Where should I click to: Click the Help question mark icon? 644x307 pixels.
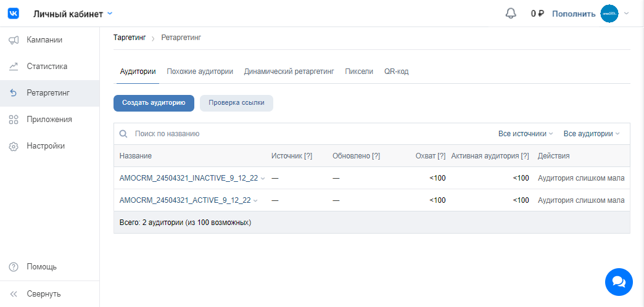tap(14, 267)
